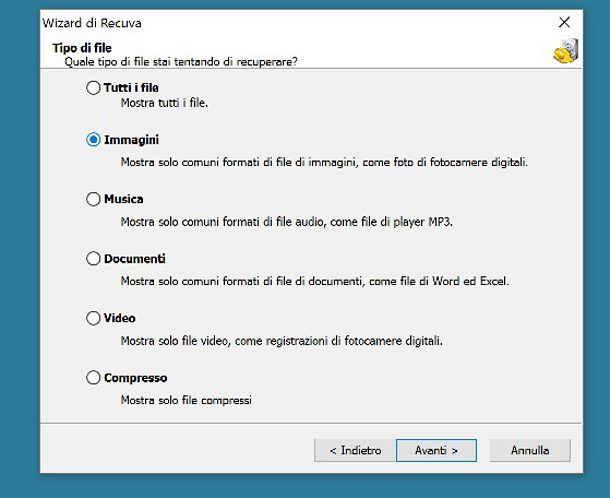Choose the Immagini radio option
This screenshot has height=498, width=610.
point(93,139)
